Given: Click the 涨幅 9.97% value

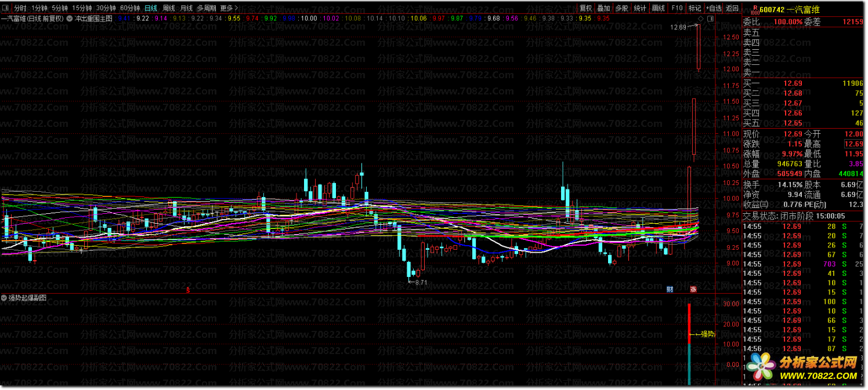Looking at the screenshot, I should [792, 154].
